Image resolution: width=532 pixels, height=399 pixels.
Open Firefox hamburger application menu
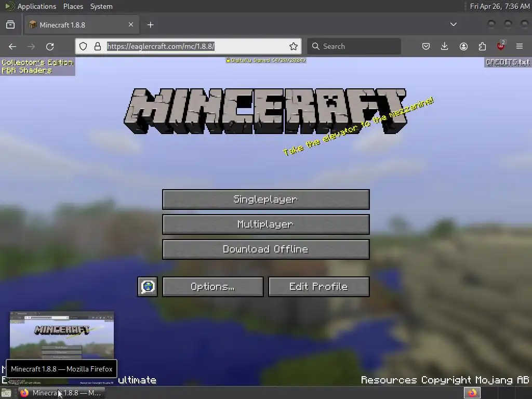click(x=520, y=46)
